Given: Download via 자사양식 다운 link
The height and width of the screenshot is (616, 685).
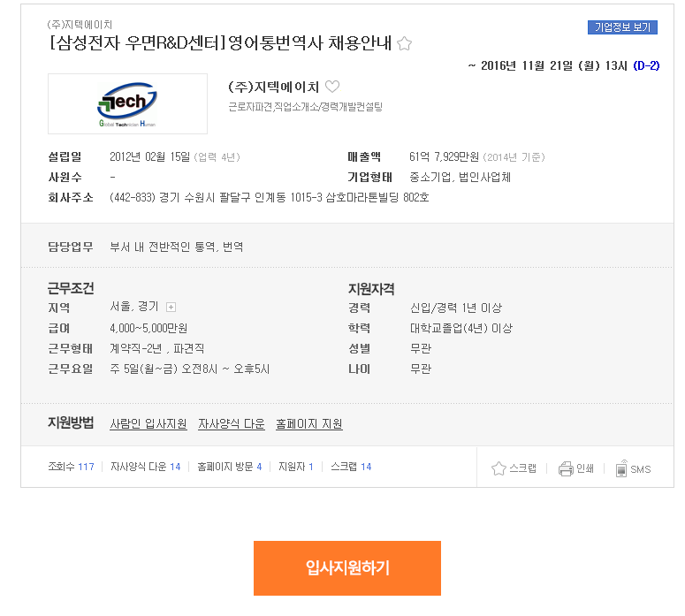Looking at the screenshot, I should [232, 423].
